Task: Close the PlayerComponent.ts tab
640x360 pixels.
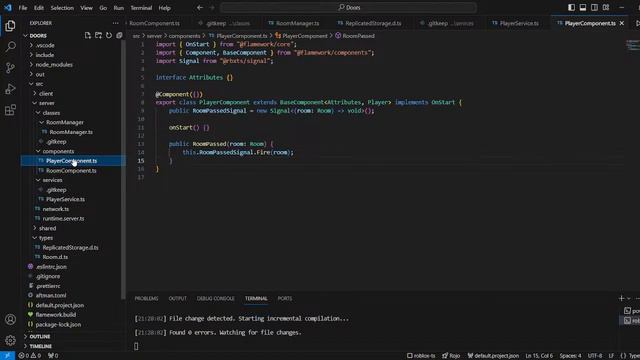Action: (622, 23)
